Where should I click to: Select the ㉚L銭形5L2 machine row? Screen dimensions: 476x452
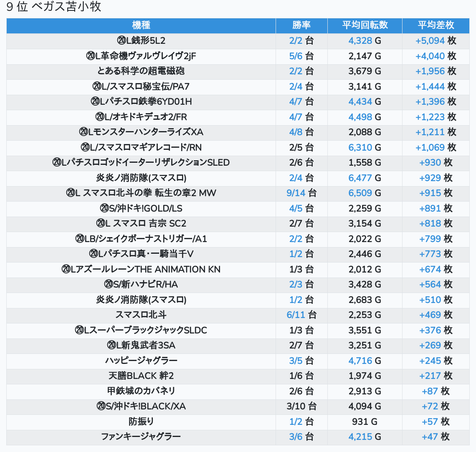coord(141,41)
